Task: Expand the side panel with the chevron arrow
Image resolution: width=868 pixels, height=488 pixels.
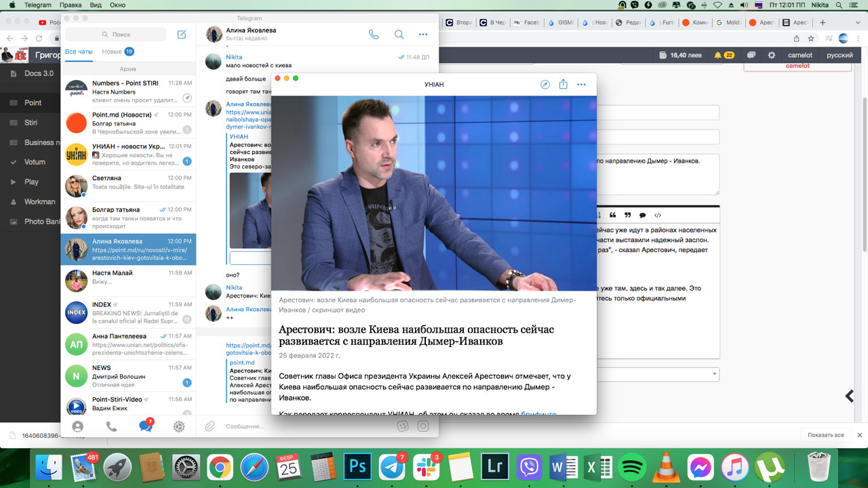Action: pyautogui.click(x=850, y=396)
